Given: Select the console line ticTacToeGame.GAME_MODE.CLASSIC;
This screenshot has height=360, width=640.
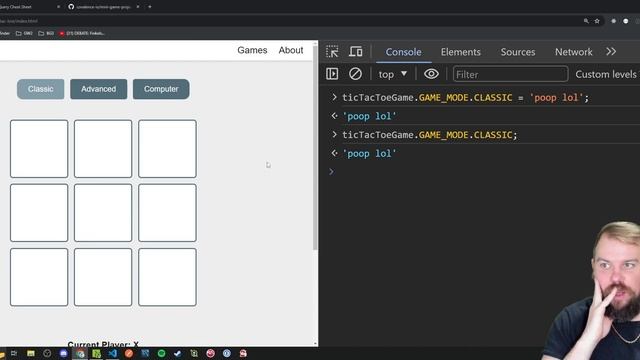Looking at the screenshot, I should (429, 135).
